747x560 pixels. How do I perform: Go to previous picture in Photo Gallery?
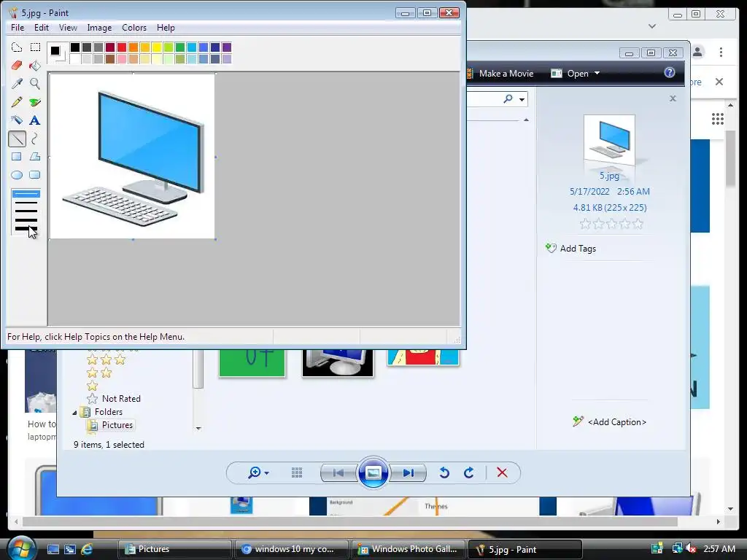(x=338, y=472)
